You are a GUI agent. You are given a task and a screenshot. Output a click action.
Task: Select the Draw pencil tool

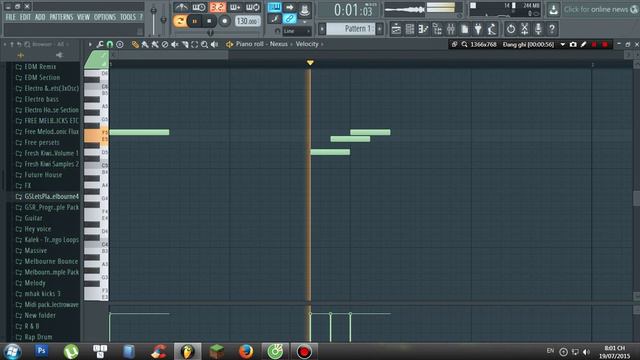click(x=135, y=44)
